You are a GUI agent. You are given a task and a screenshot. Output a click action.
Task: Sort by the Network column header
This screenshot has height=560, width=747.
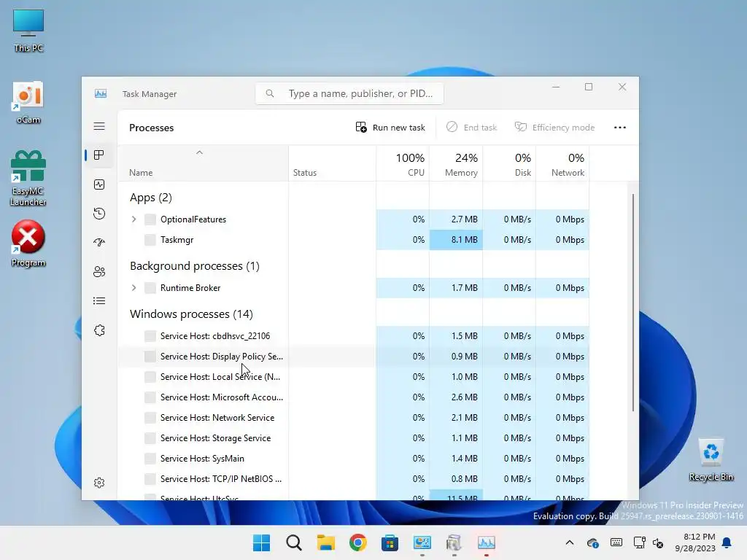[562, 164]
